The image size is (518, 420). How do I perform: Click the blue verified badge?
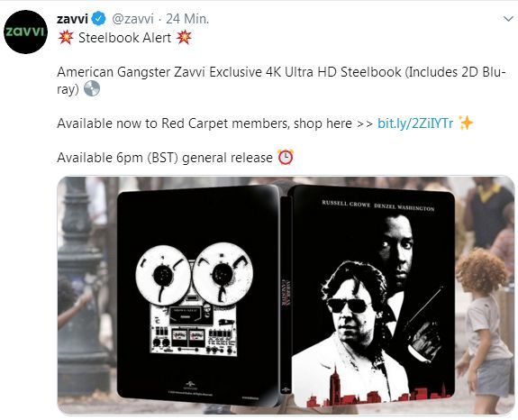click(98, 19)
